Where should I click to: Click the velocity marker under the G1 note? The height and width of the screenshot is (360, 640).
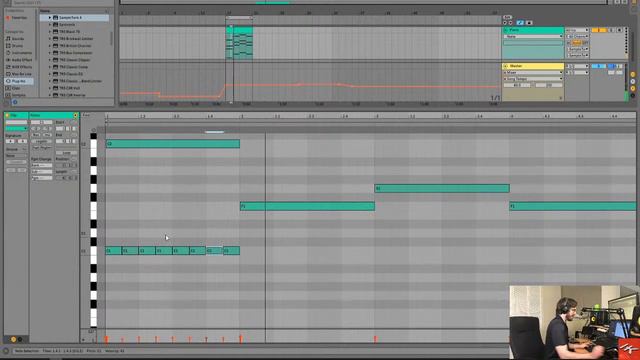point(375,339)
